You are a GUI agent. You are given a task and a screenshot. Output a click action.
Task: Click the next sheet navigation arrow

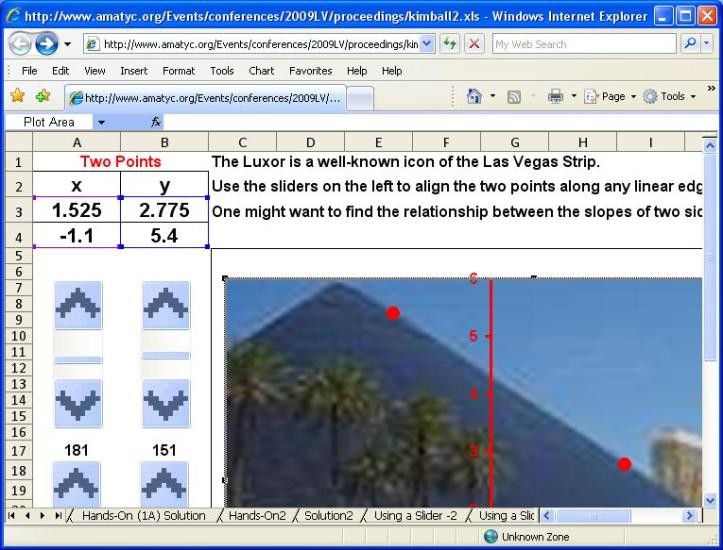42,515
